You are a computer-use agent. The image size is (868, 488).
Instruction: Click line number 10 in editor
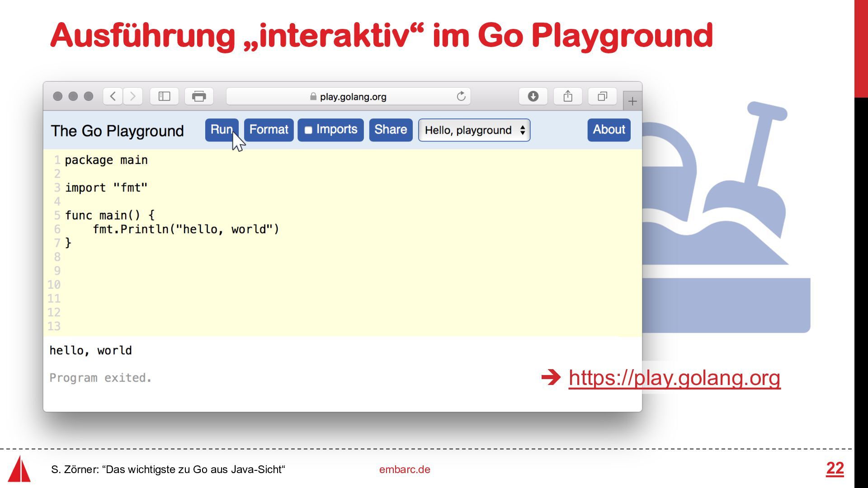54,285
